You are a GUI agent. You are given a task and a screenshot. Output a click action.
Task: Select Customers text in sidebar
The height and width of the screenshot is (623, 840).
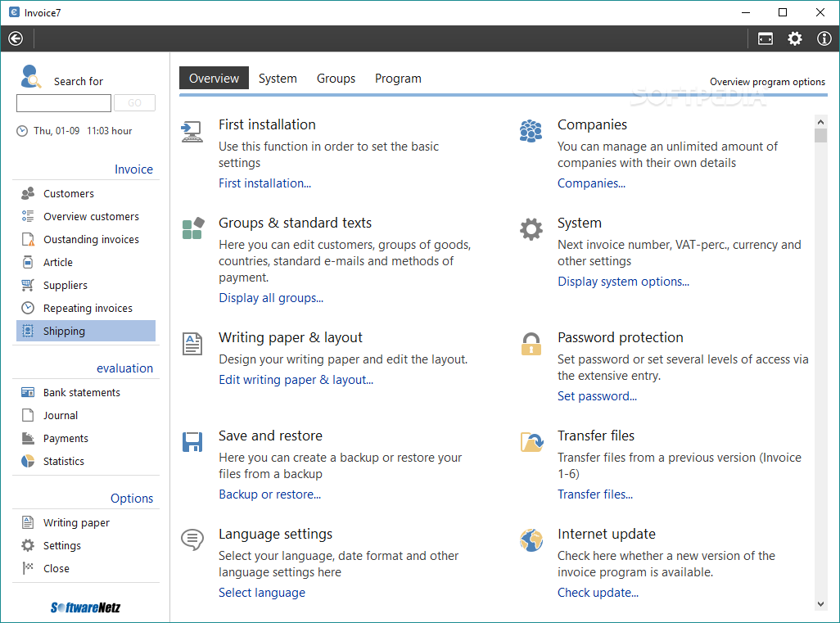69,193
